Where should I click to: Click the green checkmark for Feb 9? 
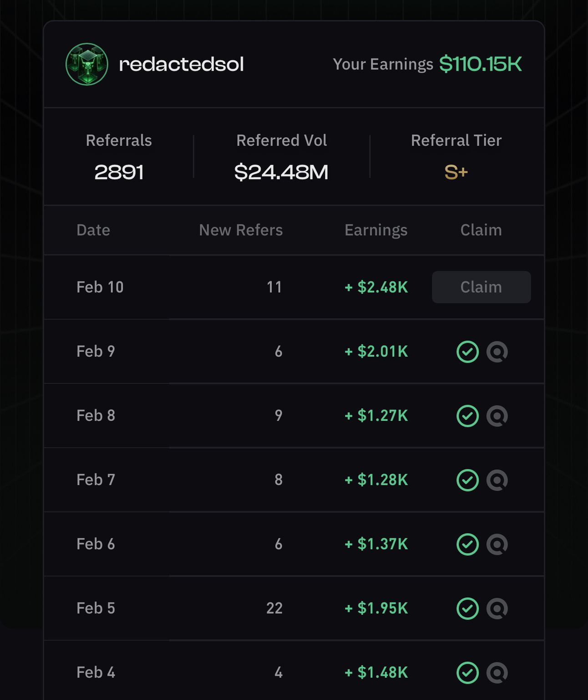tap(467, 352)
